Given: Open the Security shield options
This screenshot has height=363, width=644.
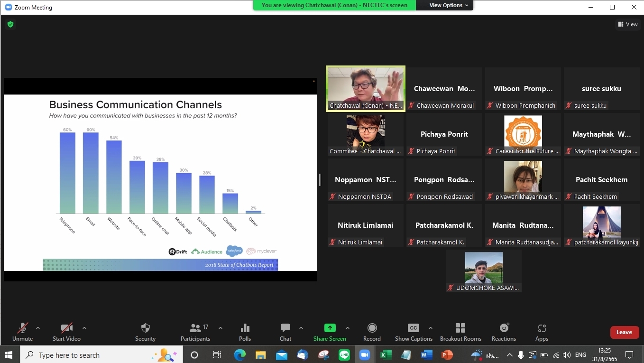Looking at the screenshot, I should tap(145, 332).
